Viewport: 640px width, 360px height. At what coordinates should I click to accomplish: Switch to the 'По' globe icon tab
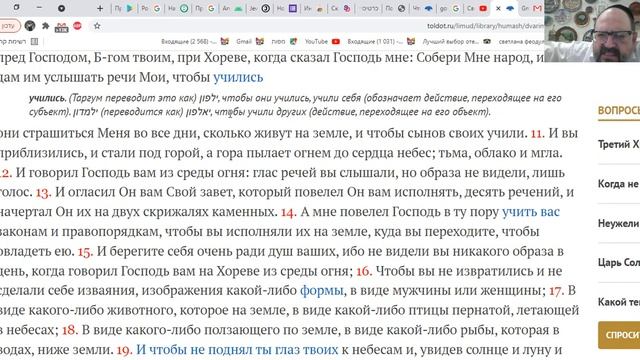(396, 8)
